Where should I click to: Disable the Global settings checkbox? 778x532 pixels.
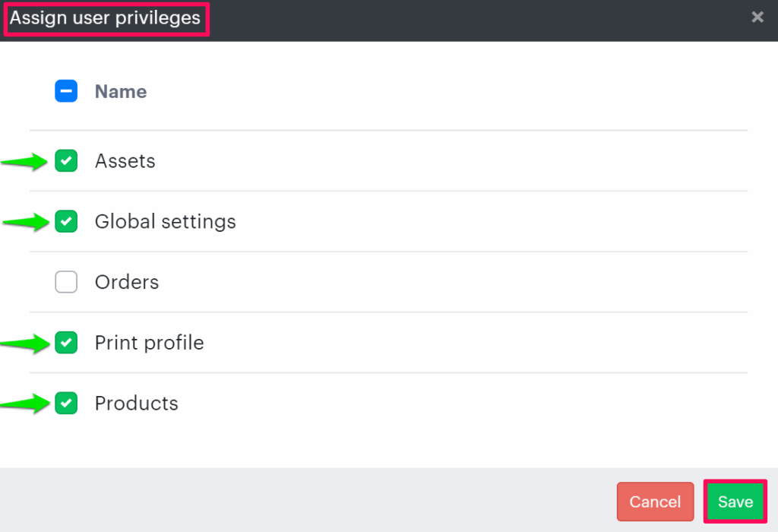click(x=66, y=222)
